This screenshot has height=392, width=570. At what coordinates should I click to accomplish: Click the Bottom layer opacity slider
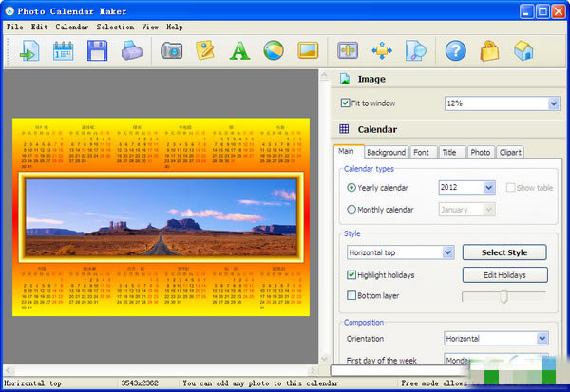point(503,296)
